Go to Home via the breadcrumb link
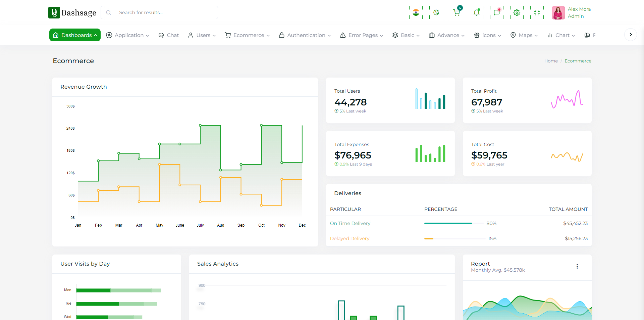 tap(551, 61)
